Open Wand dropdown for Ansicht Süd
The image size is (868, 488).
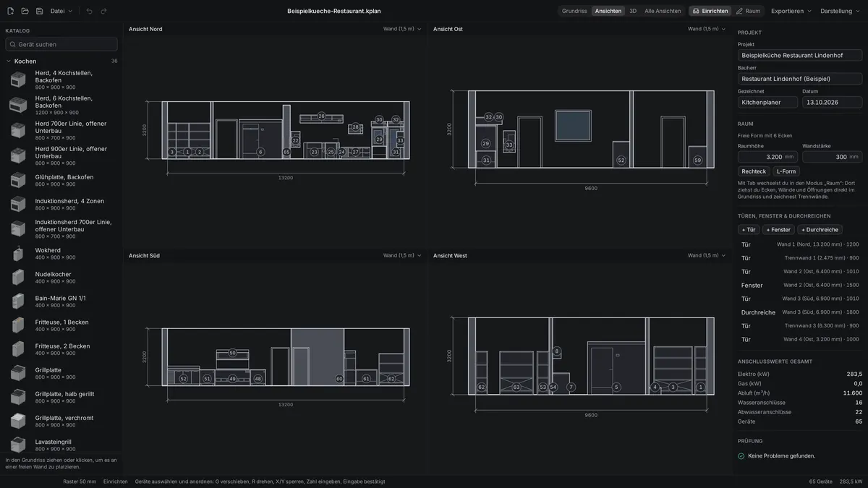pos(402,255)
